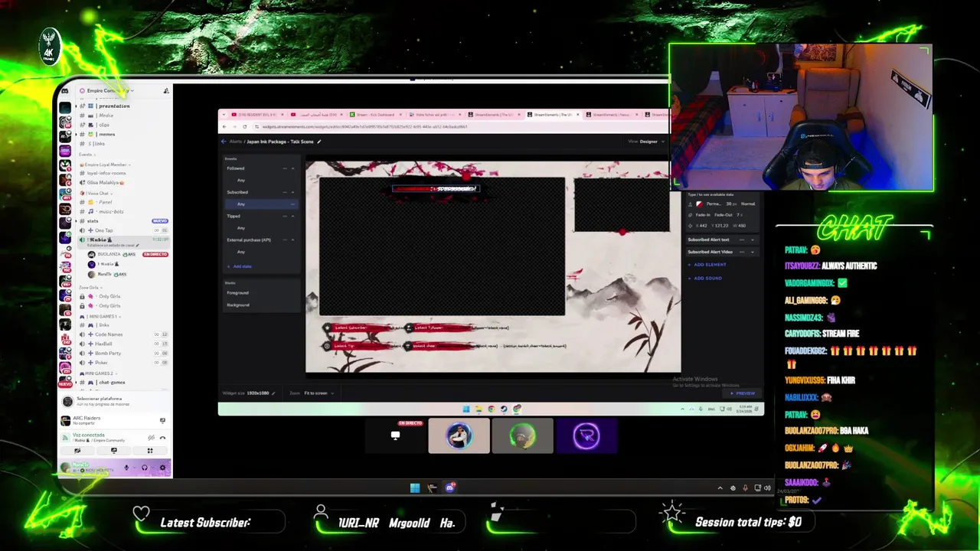Open the Fit to screen zoom dropdown
The height and width of the screenshot is (551, 980).
point(318,393)
